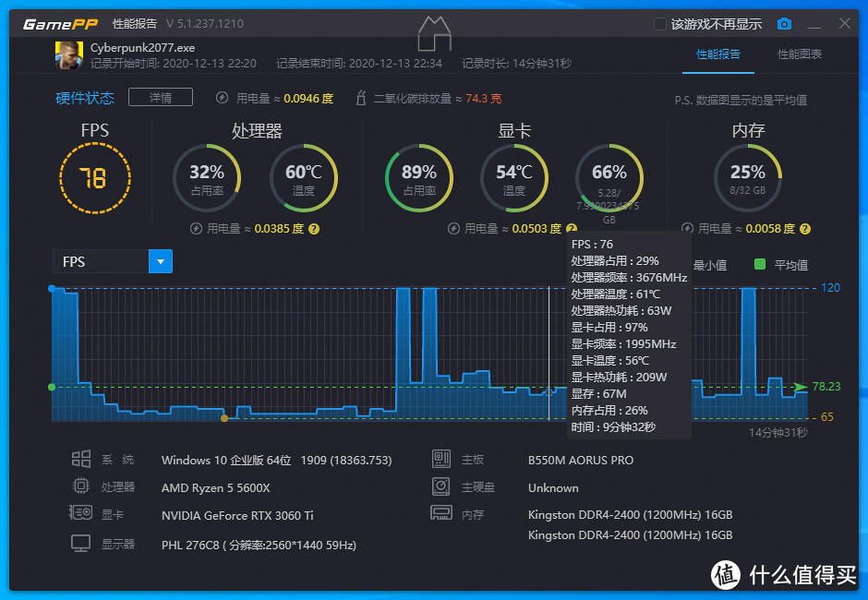Viewport: 868px width, 600px height.
Task: Switch to the 性能报告 tab
Action: (718, 54)
